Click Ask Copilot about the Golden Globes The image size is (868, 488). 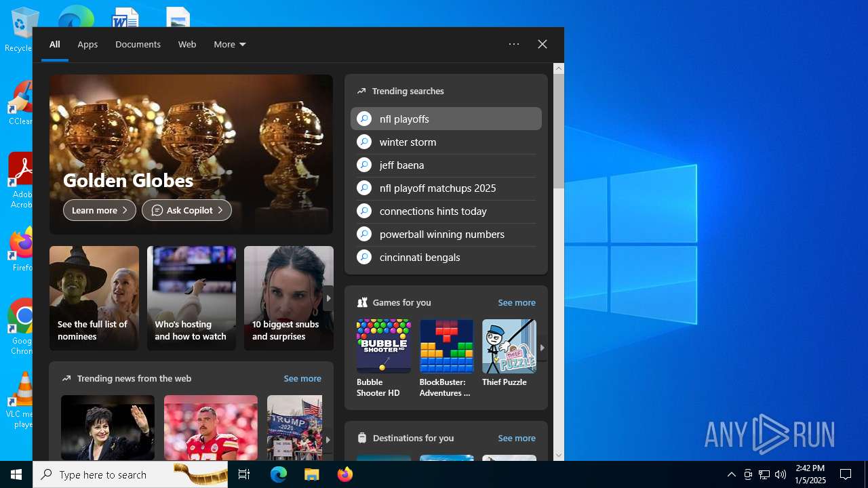(x=186, y=210)
